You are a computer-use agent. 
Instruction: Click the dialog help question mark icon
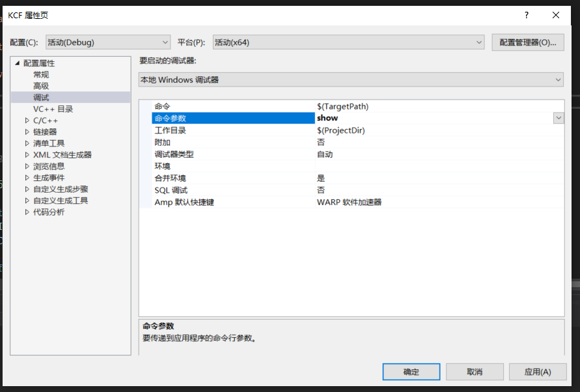click(525, 14)
